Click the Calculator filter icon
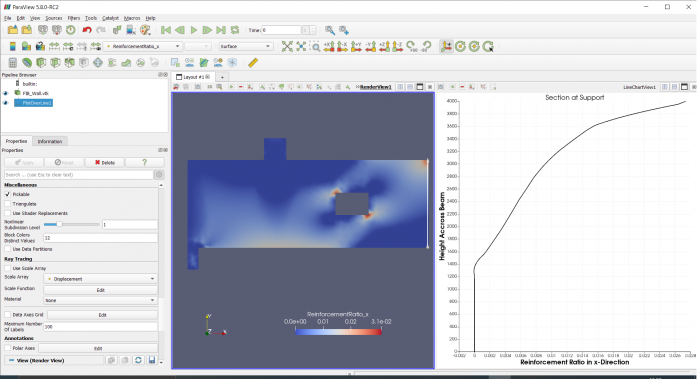The height and width of the screenshot is (379, 700). [12, 63]
